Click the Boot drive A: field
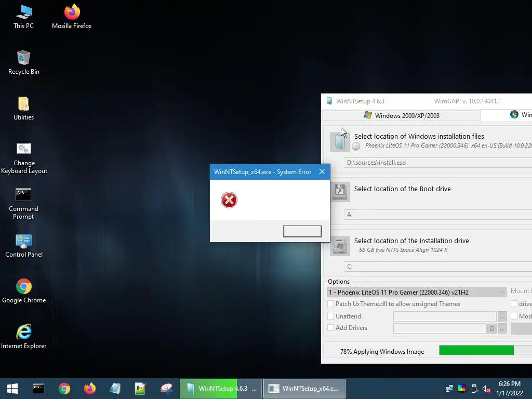 437,215
